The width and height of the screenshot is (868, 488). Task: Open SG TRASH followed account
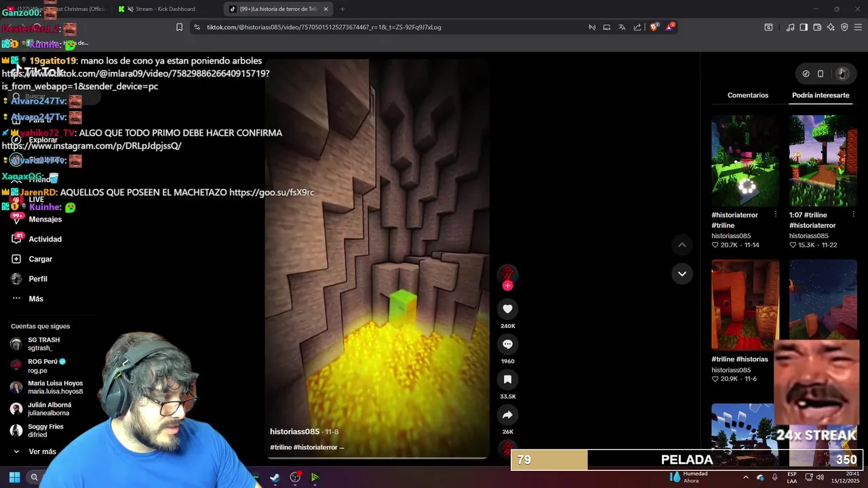44,344
